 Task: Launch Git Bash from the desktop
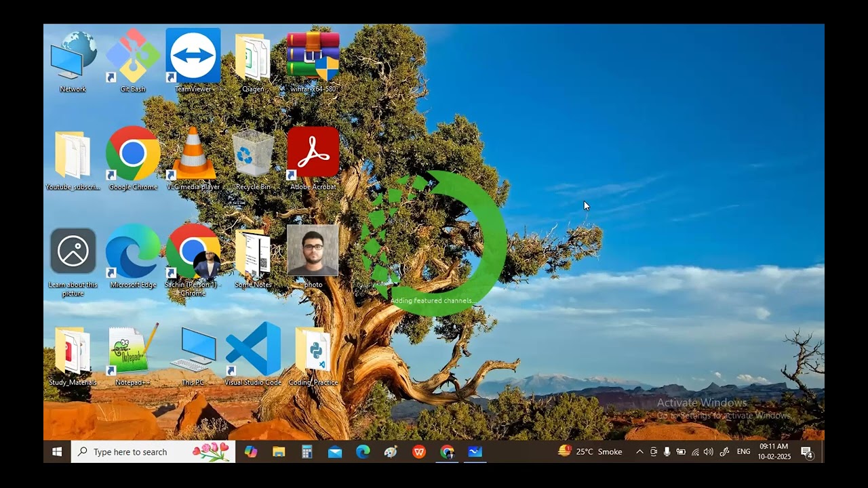point(133,61)
